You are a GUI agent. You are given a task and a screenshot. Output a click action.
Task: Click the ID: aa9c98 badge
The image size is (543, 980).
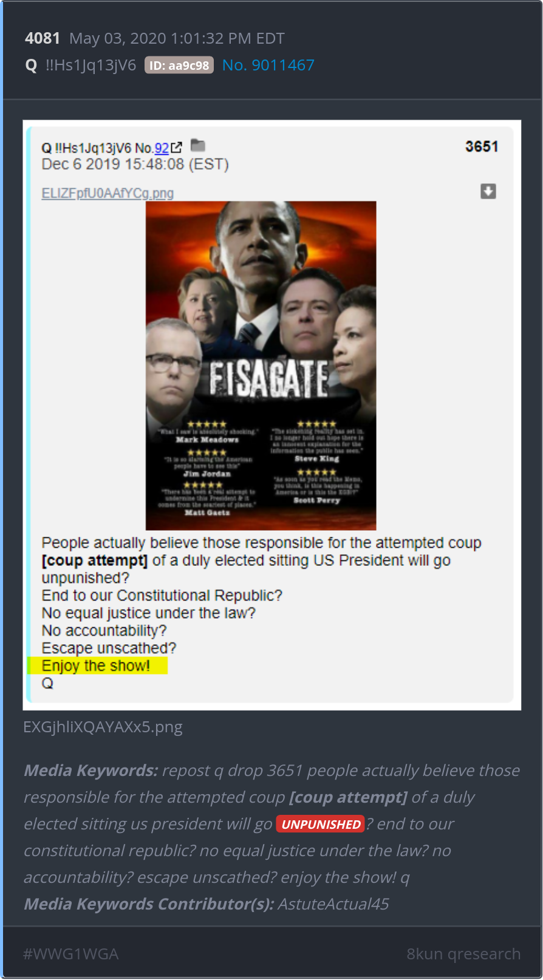179,66
